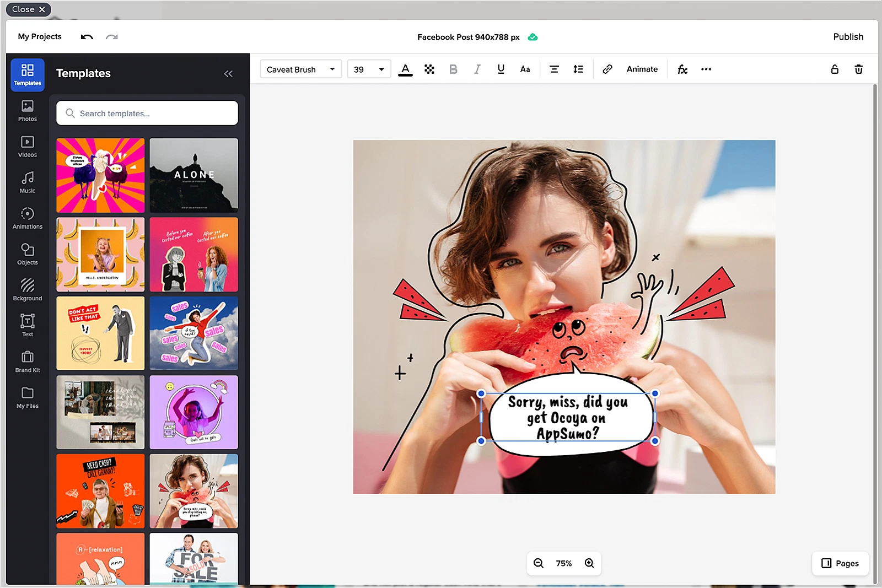Image resolution: width=882 pixels, height=588 pixels.
Task: Toggle the lock on selected element
Action: pyautogui.click(x=835, y=69)
